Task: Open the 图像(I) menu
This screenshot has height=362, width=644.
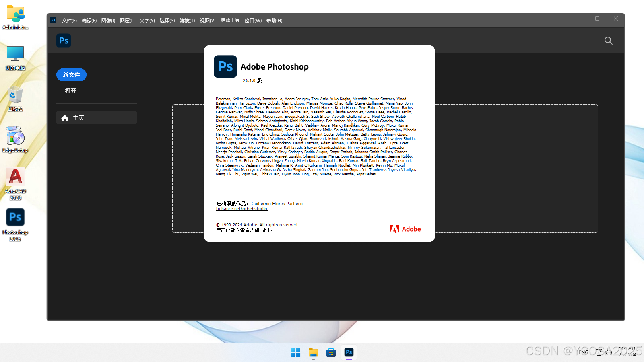Action: coord(108,21)
